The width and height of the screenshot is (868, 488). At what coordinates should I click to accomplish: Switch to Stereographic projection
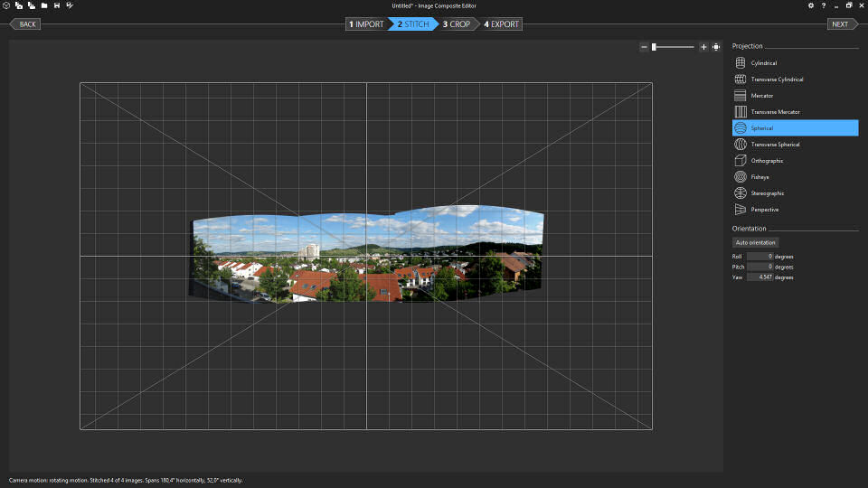pos(767,193)
